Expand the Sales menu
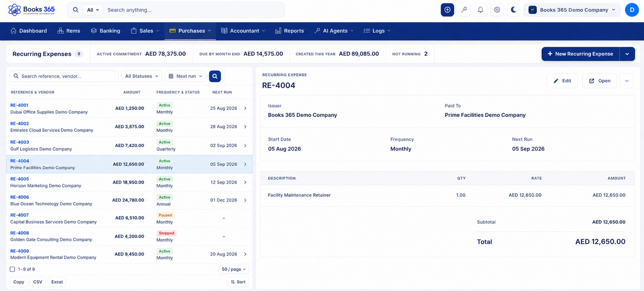This screenshot has height=291, width=644. [x=145, y=31]
